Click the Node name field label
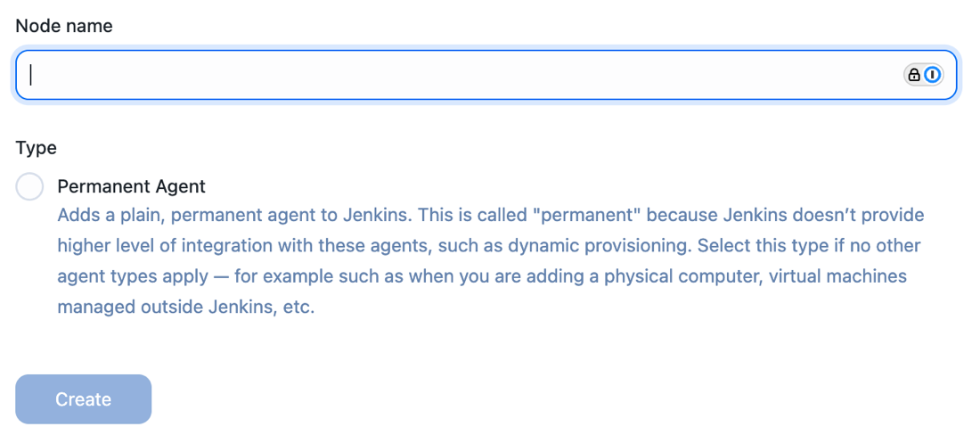 click(x=64, y=26)
